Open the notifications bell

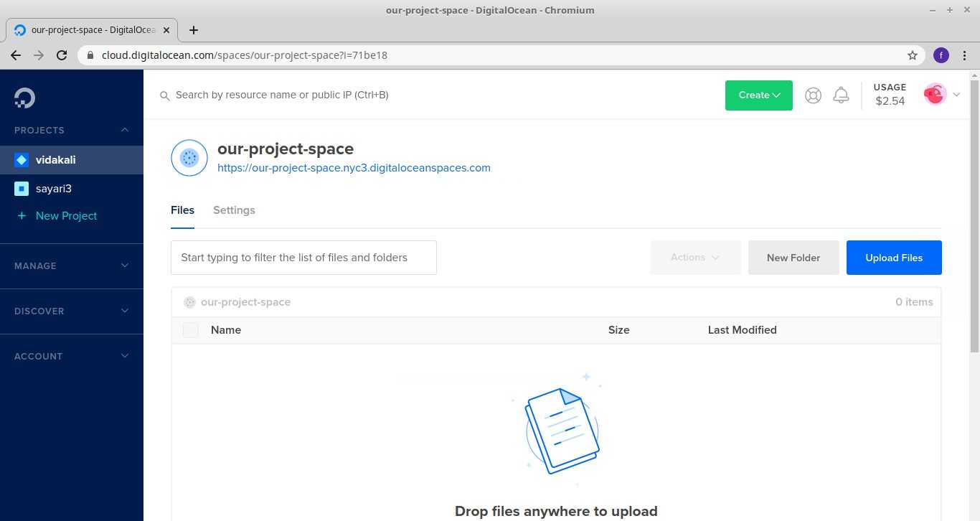841,95
